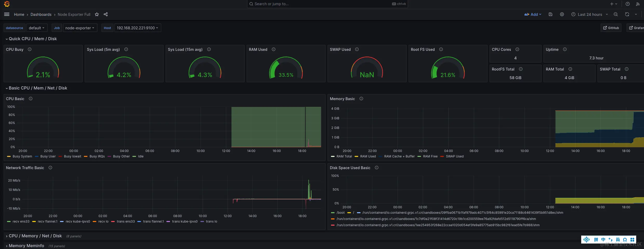
Task: Show RAM Total info icon
Action: (570, 69)
